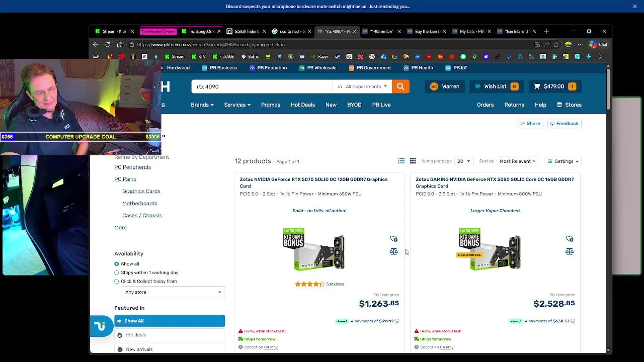The width and height of the screenshot is (644, 362).
Task: Add RTX 5080 card to compare
Action: point(569,251)
